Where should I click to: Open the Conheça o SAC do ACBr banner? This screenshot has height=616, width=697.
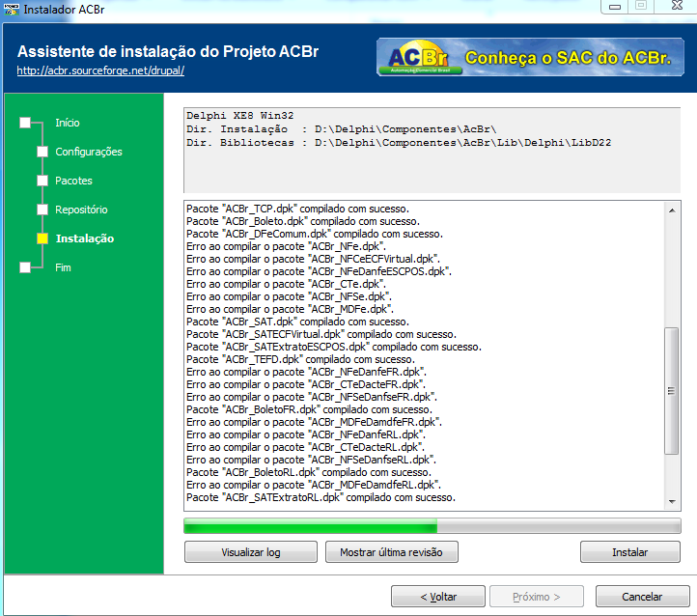coord(530,57)
